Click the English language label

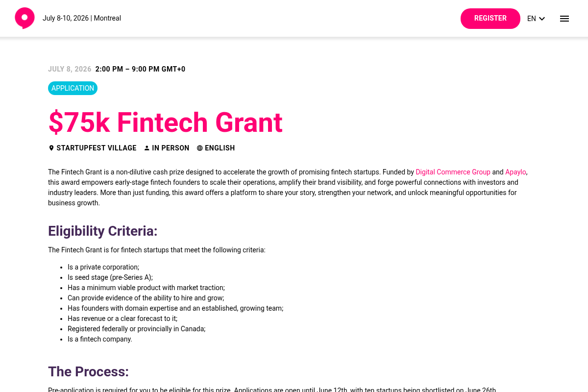coord(220,148)
